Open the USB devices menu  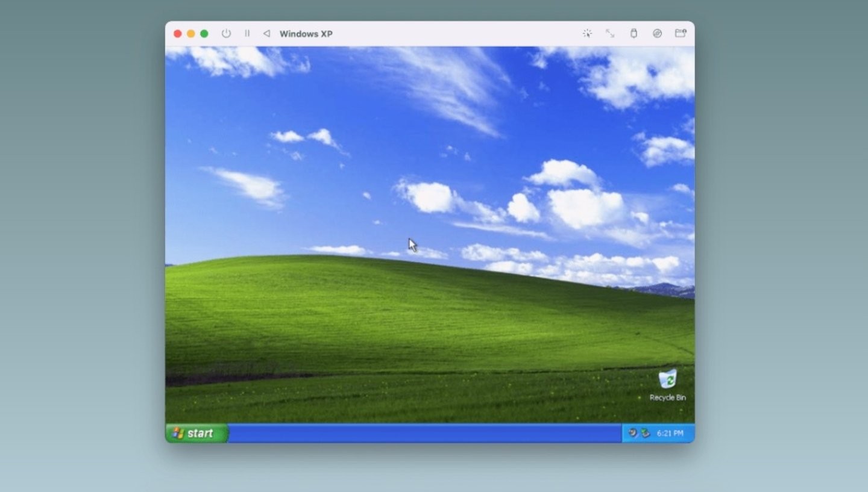(634, 34)
